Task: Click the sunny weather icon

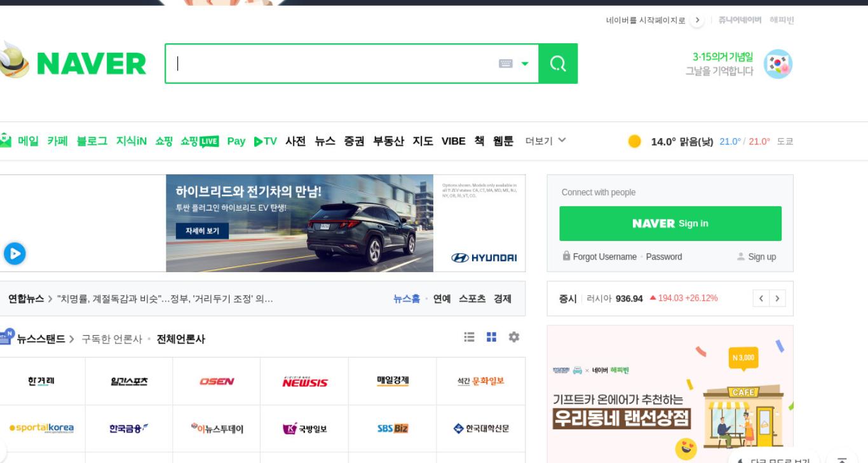Action: coord(634,141)
